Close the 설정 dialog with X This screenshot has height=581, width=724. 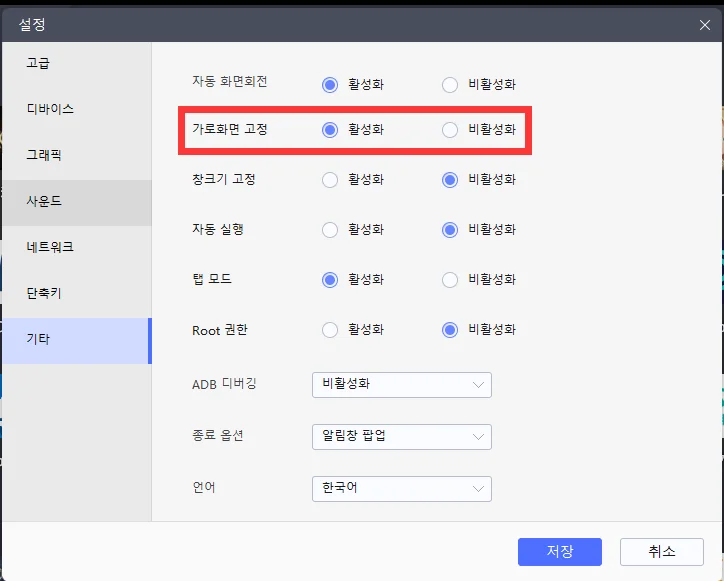[x=705, y=25]
